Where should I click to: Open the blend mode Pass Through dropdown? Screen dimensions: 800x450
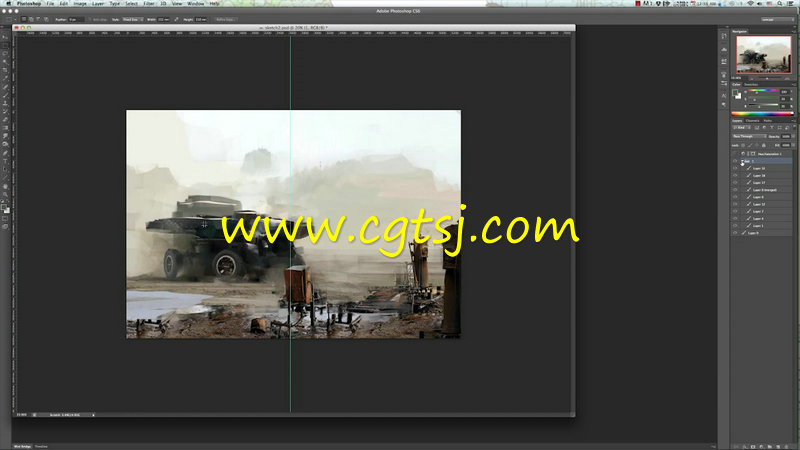(749, 136)
